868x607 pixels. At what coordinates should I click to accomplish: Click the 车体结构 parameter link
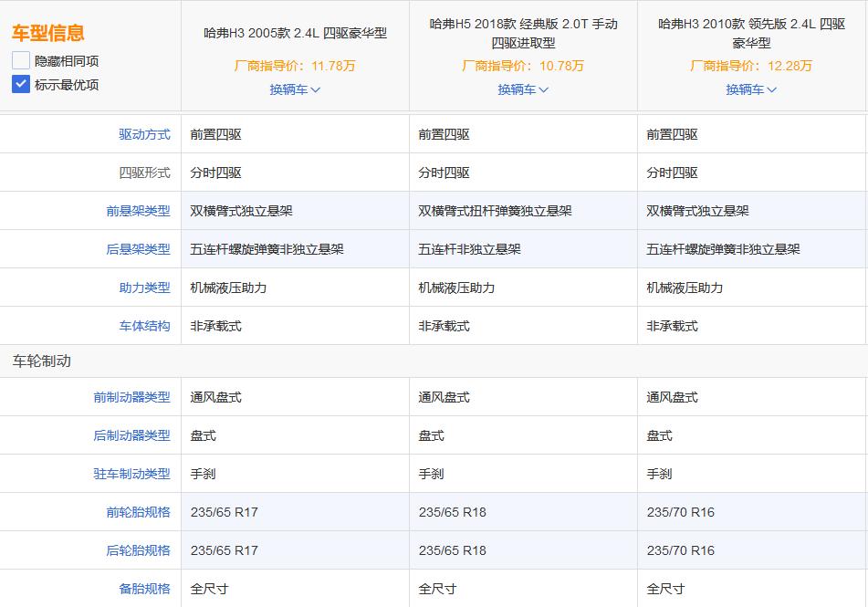(x=146, y=325)
